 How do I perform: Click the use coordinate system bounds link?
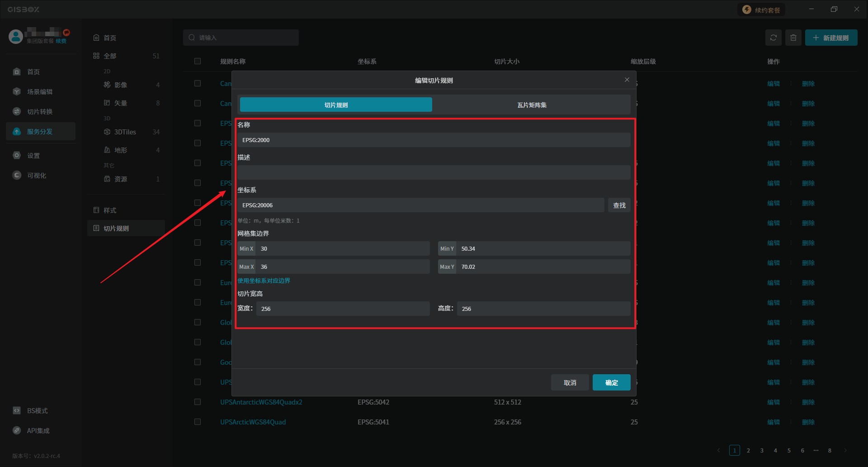[264, 281]
